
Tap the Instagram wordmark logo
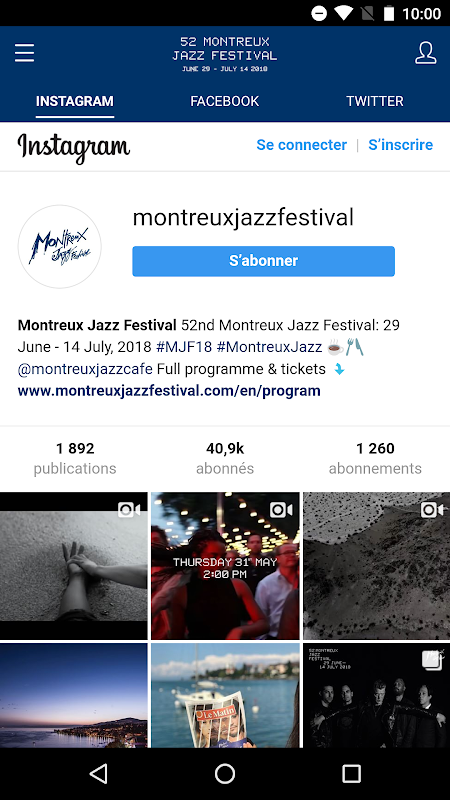click(x=74, y=147)
